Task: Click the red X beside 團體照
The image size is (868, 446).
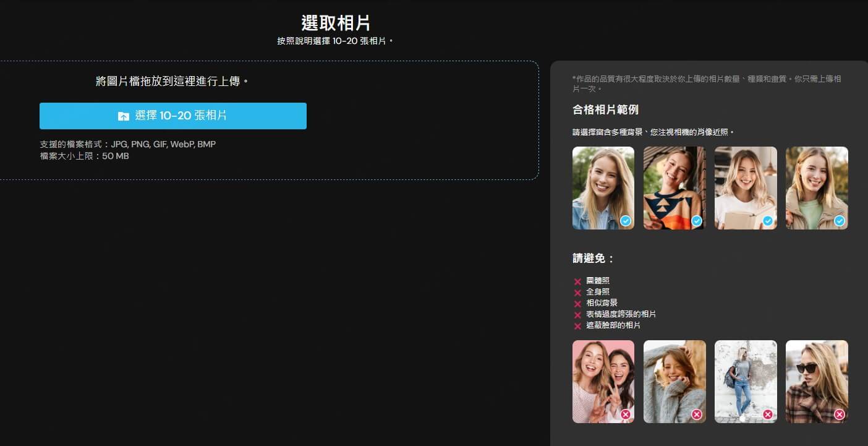Action: pyautogui.click(x=577, y=281)
